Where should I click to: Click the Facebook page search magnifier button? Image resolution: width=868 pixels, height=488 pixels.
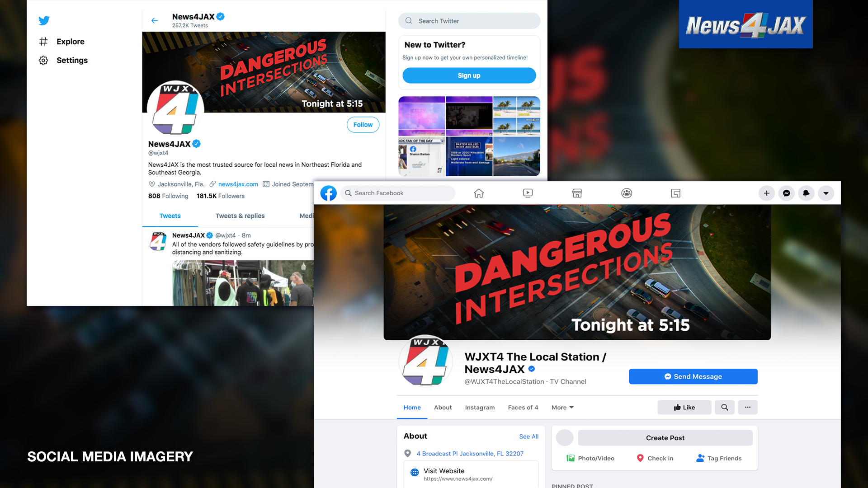(x=725, y=407)
